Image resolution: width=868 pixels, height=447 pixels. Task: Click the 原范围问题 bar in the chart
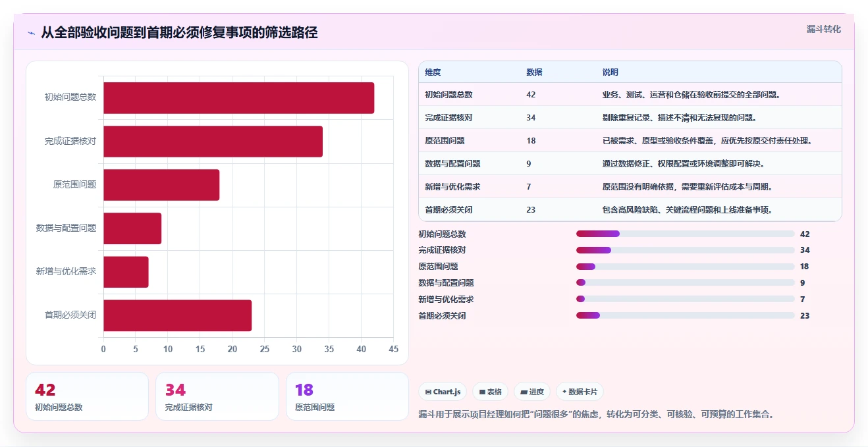161,185
